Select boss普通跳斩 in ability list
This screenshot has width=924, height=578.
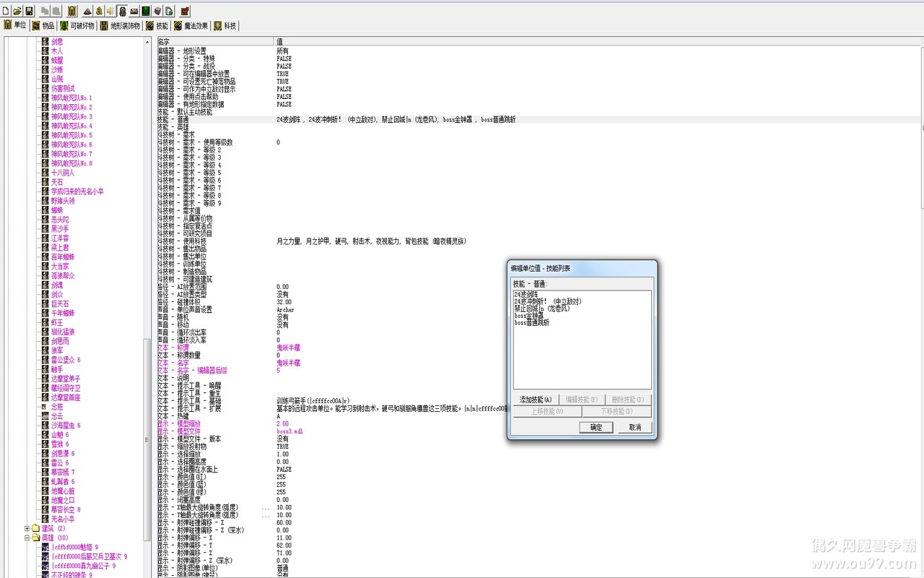[x=532, y=323]
